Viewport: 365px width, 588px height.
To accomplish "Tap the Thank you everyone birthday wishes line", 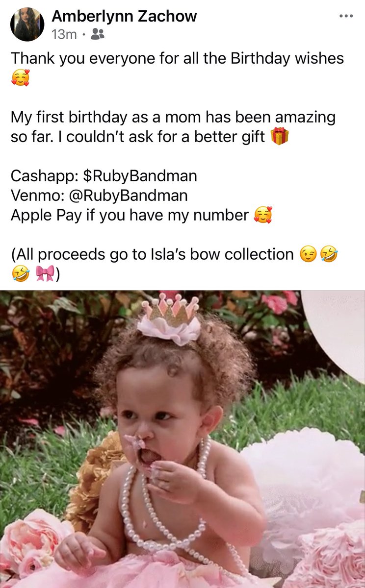I will [x=178, y=59].
